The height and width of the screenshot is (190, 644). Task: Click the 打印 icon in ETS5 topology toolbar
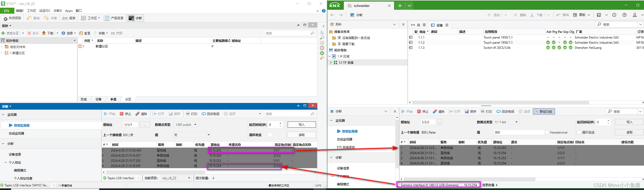[x=113, y=33]
